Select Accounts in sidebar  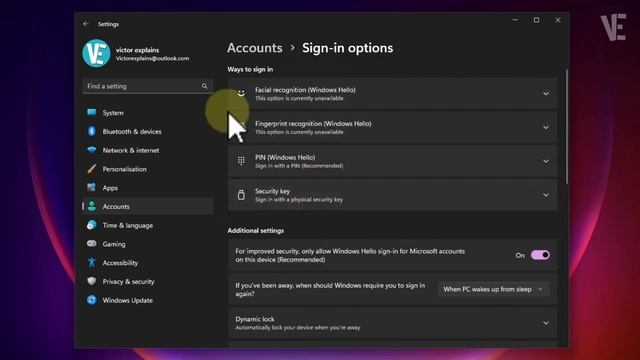[148, 207]
